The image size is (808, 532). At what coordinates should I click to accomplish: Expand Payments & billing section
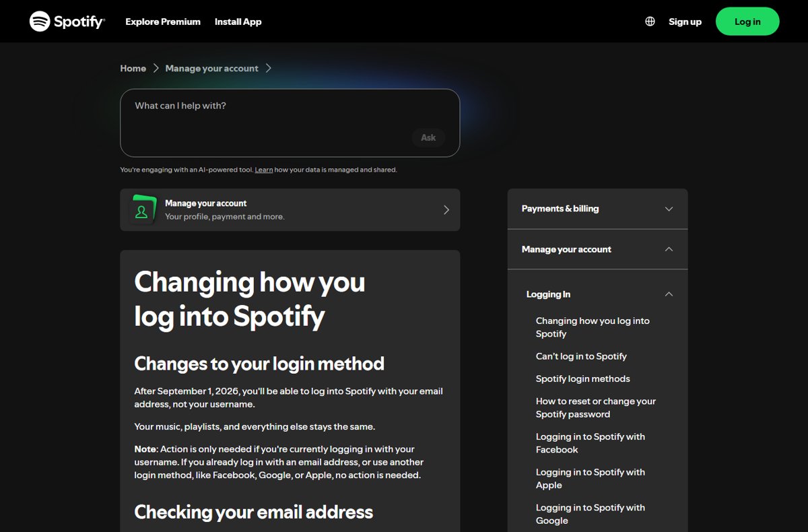point(597,209)
